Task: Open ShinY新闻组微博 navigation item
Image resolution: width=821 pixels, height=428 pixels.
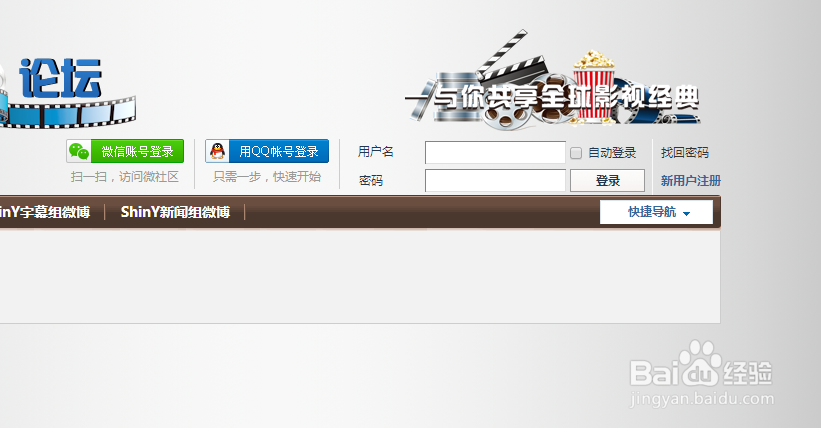Action: click(x=175, y=212)
